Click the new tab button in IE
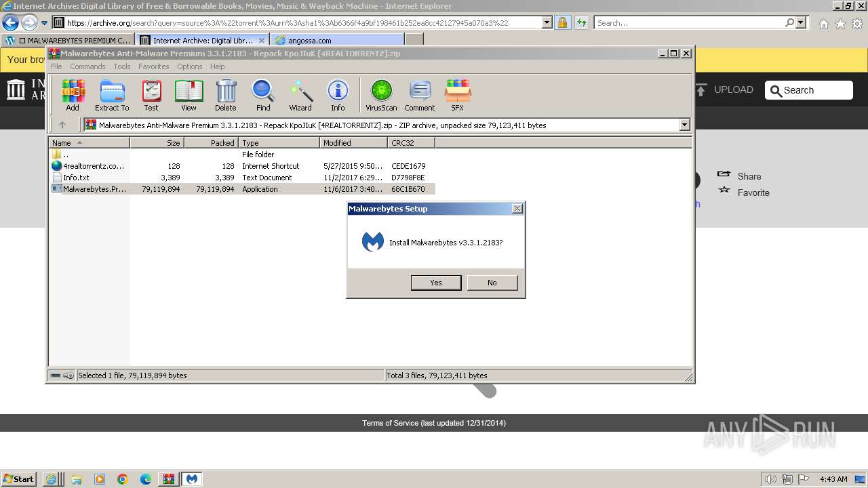This screenshot has width=868, height=488. pos(414,40)
